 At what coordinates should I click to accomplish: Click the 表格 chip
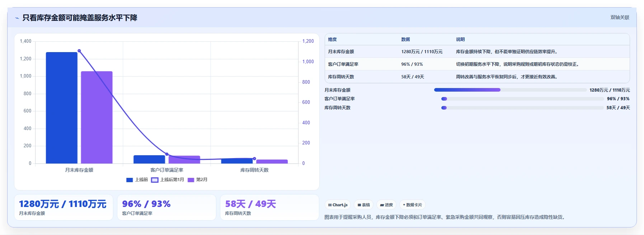[x=364, y=205]
